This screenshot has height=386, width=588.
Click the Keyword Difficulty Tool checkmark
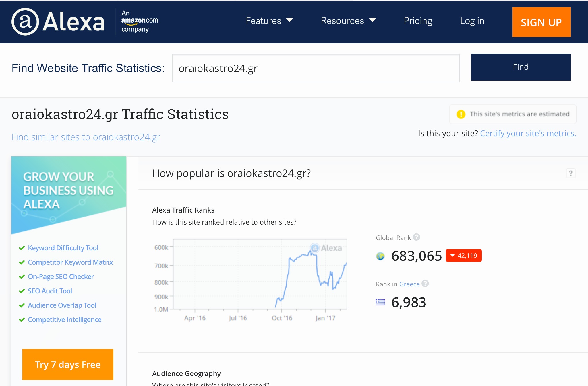(x=22, y=248)
